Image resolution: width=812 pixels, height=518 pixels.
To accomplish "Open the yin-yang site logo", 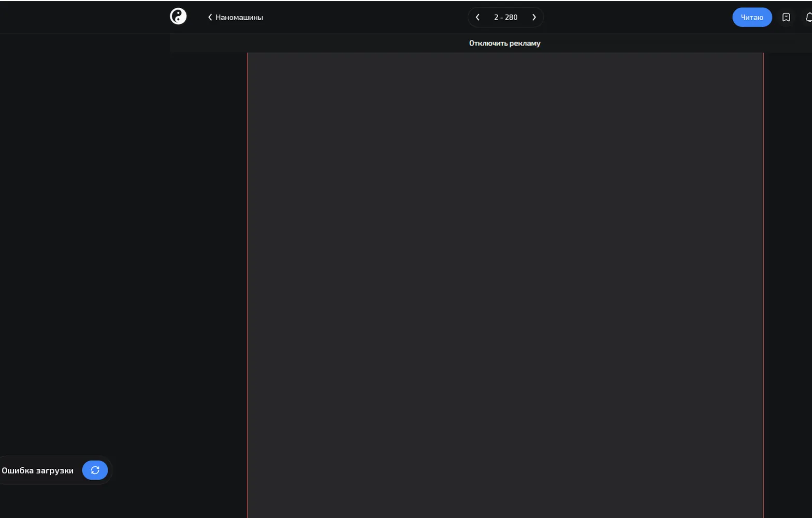I will coord(178,17).
